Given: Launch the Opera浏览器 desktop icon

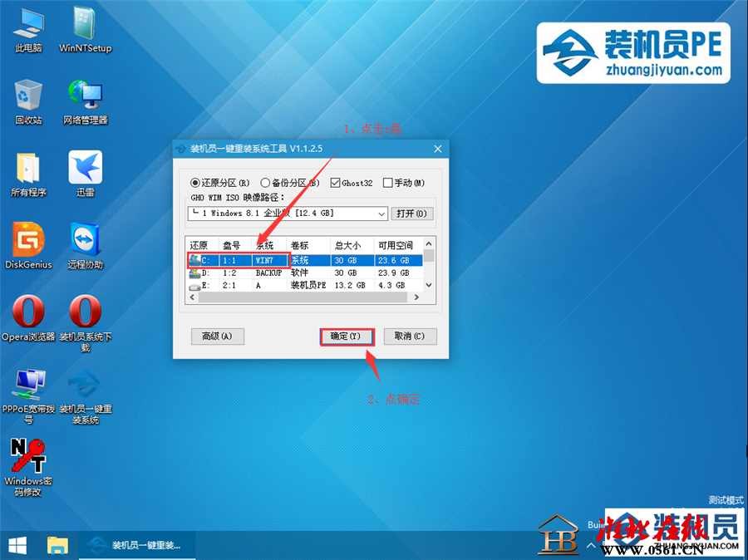Looking at the screenshot, I should (x=28, y=319).
